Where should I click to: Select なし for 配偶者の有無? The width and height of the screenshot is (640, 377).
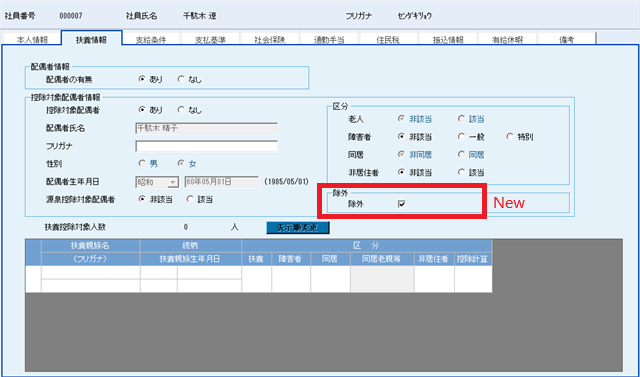181,80
